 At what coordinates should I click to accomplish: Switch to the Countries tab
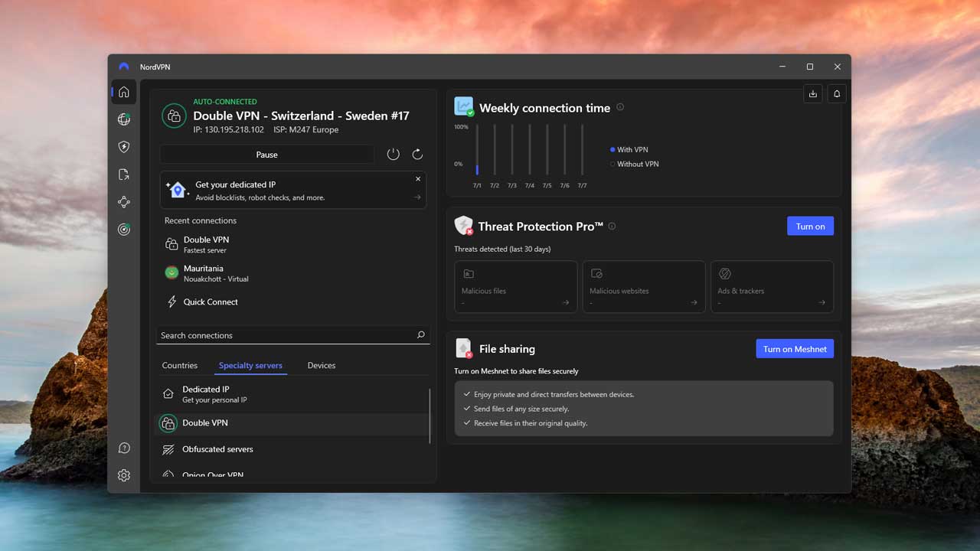(x=179, y=365)
